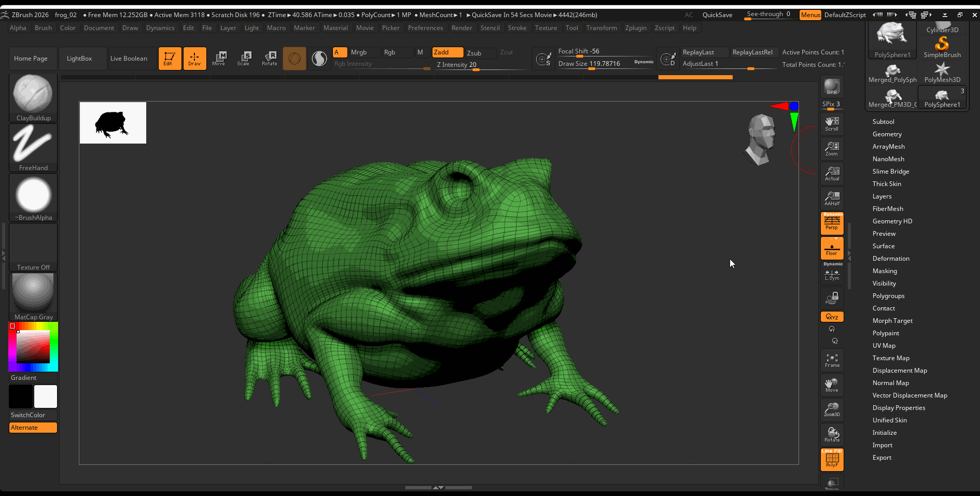The height and width of the screenshot is (496, 980).
Task: Click the BPR render icon
Action: click(832, 87)
